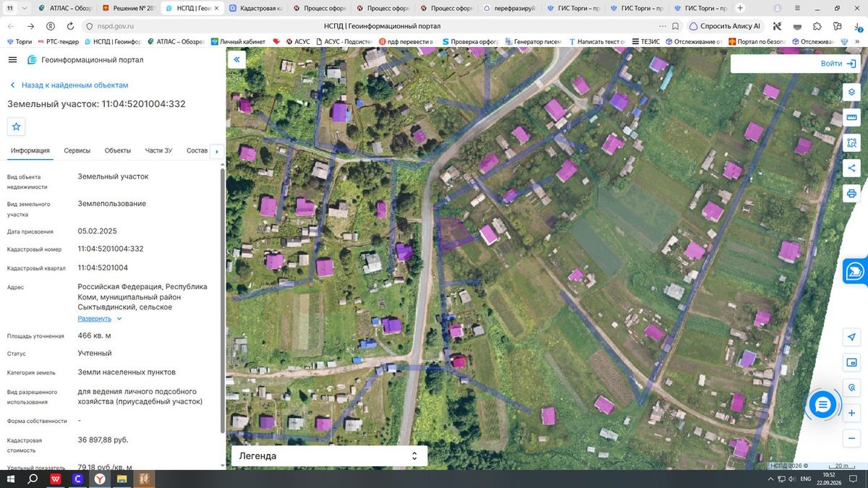The image size is (868, 488).
Task: Add parcel to favorites with star button
Action: [17, 127]
